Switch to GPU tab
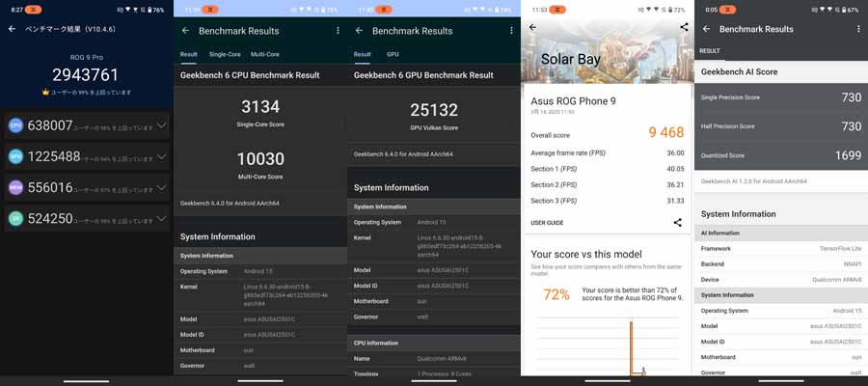This screenshot has width=868, height=386. [393, 55]
